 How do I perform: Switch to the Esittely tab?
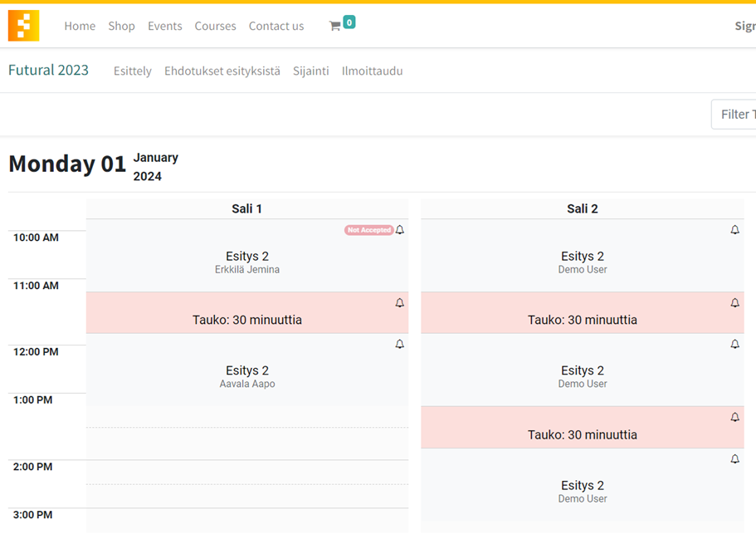133,71
